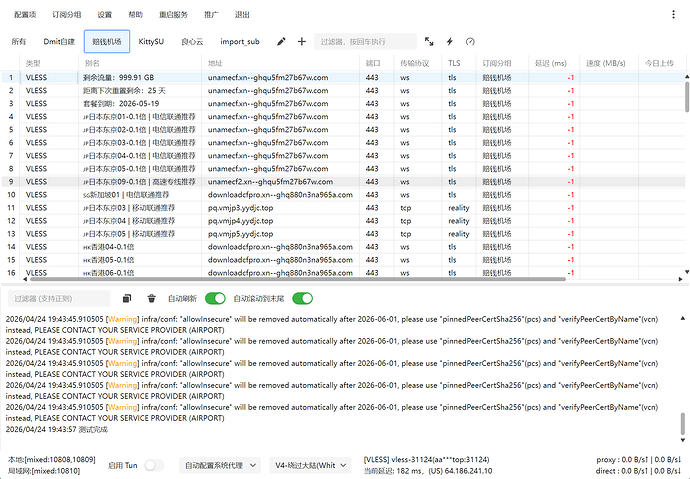Click the 测试完成 log line
This screenshot has width=690, height=479.
tap(57, 429)
